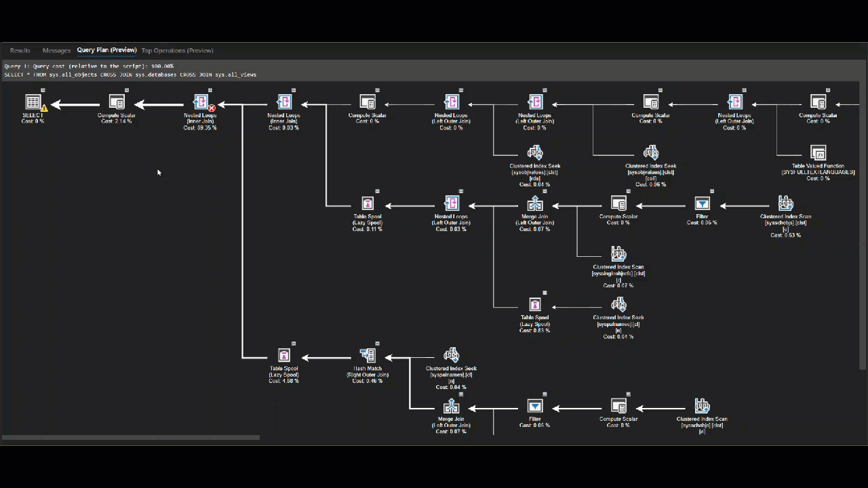Click the Filter operator costing 0.05%
The width and height of the screenshot is (868, 488).
tap(535, 406)
